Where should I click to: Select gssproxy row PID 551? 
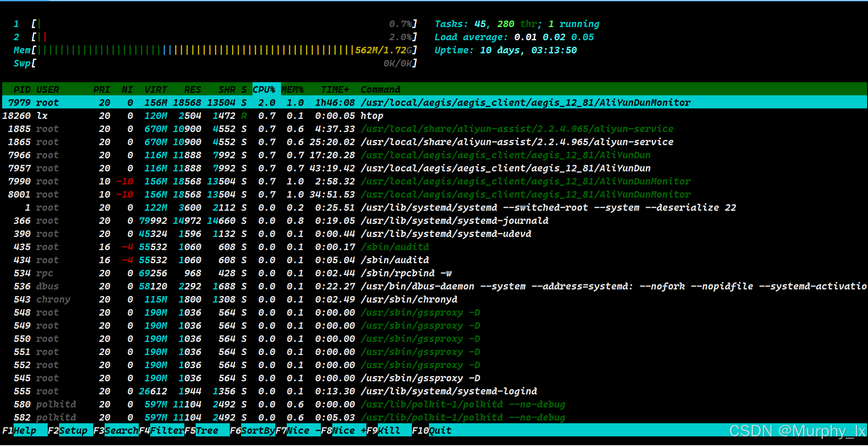434,352
